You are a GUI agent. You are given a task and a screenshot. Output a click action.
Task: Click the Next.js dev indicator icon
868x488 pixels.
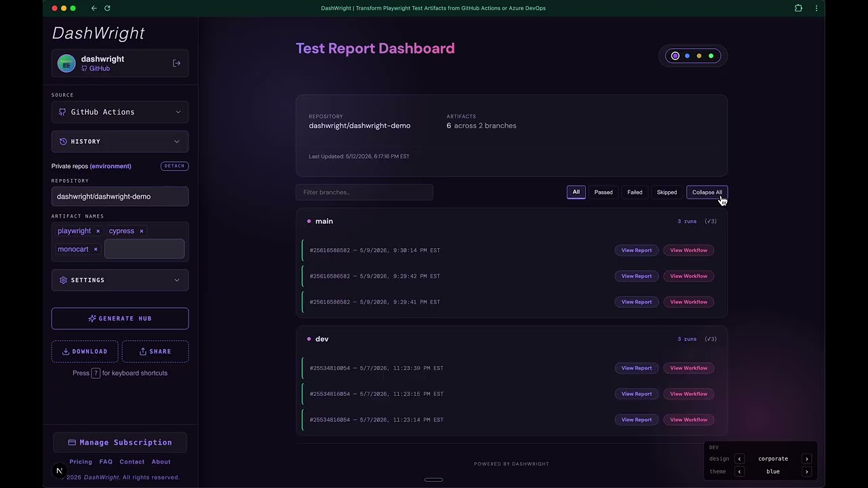point(59,470)
